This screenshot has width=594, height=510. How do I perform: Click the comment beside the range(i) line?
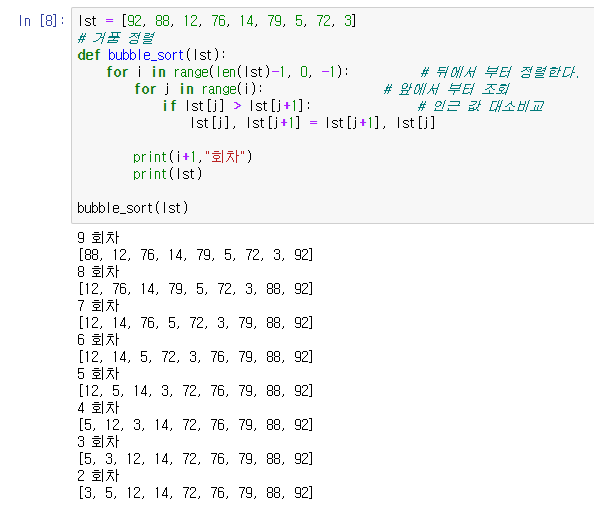click(x=446, y=89)
